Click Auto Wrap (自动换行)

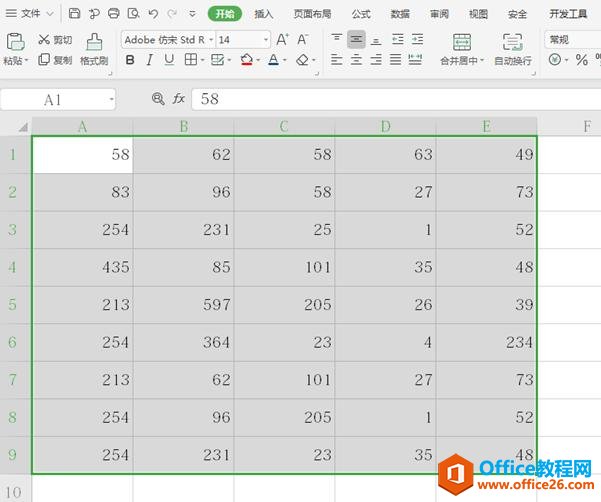click(513, 49)
